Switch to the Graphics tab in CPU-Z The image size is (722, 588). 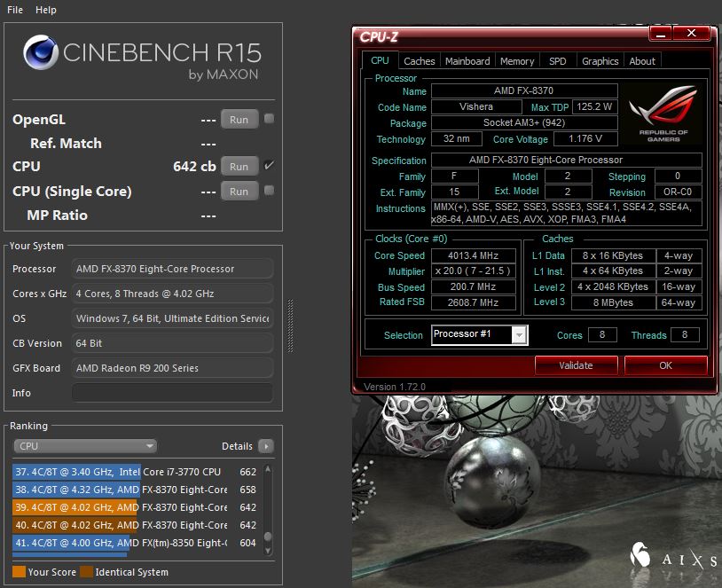pyautogui.click(x=600, y=61)
